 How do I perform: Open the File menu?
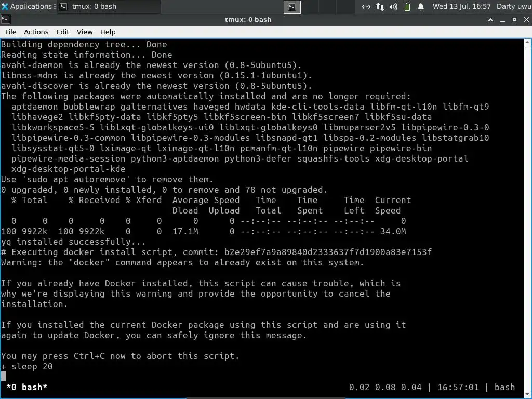10,32
